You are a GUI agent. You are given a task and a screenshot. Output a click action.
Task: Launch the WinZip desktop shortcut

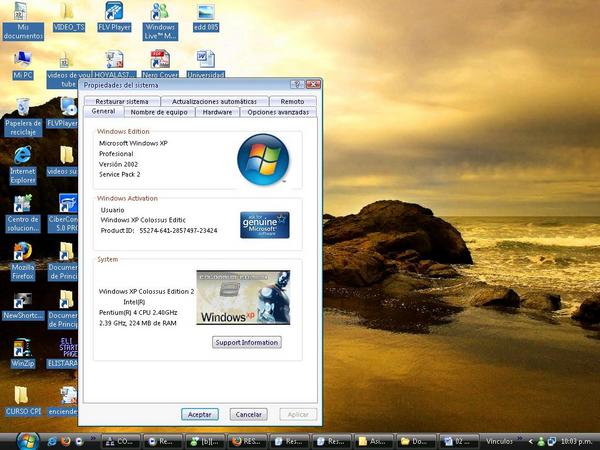click(x=23, y=354)
